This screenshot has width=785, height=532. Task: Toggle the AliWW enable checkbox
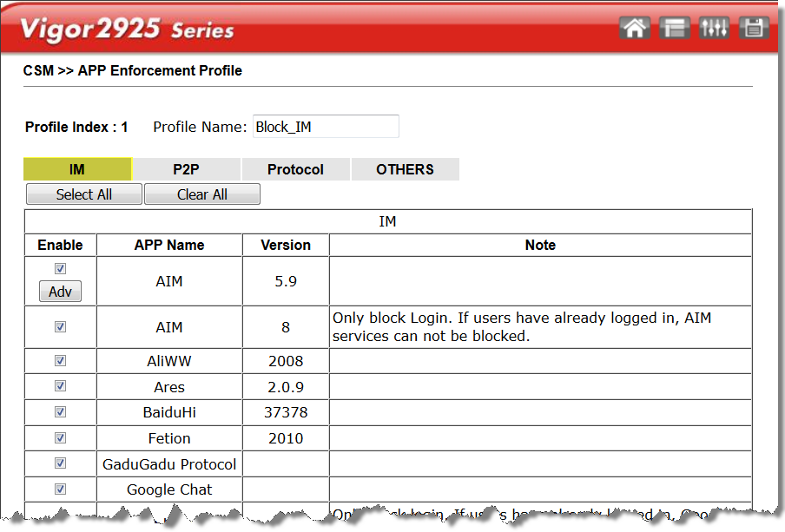60,361
